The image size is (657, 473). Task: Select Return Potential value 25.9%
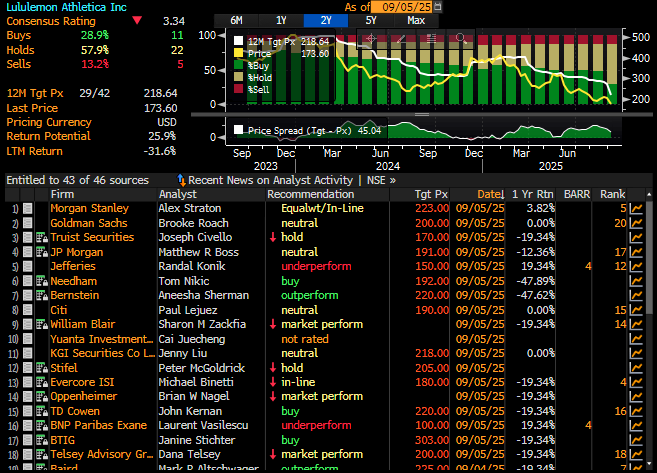(162, 136)
